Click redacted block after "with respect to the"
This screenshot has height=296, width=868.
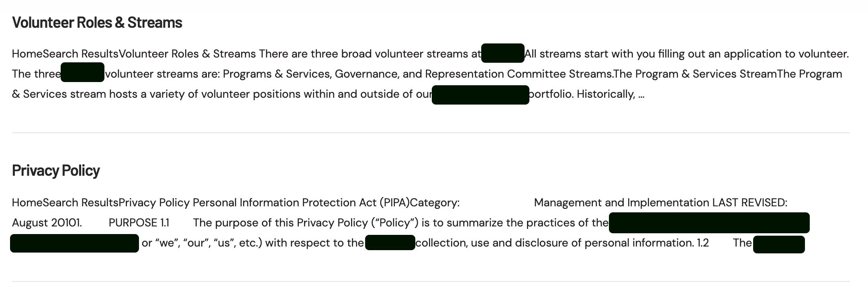point(390,243)
